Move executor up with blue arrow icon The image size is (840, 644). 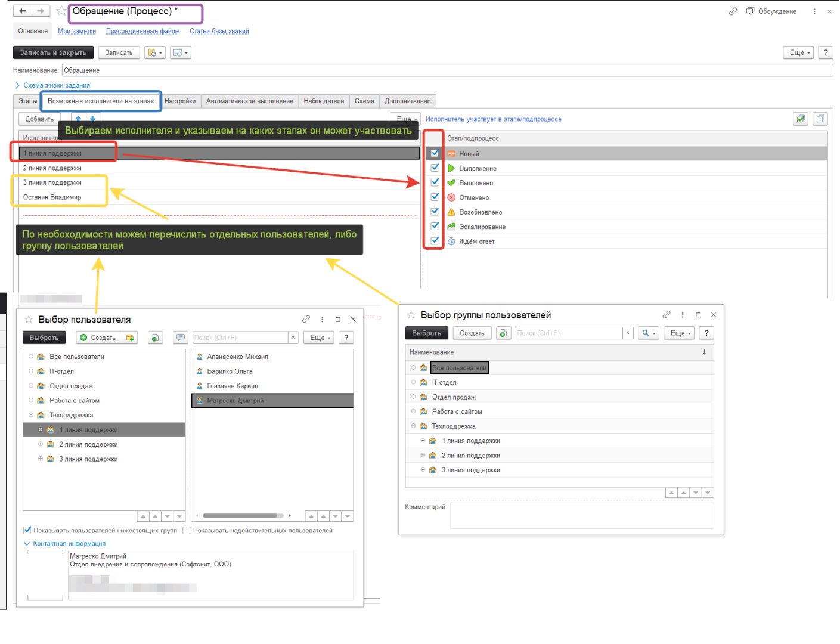[x=78, y=119]
